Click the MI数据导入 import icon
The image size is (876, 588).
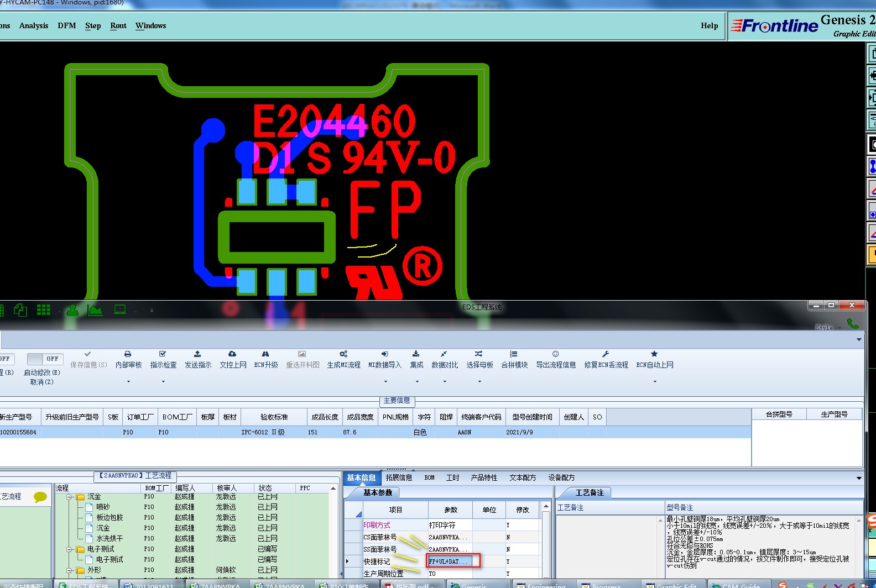coord(385,354)
